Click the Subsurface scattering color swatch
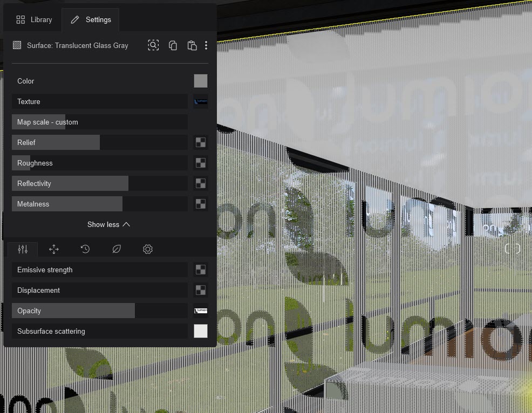This screenshot has width=532, height=413. pos(201,331)
